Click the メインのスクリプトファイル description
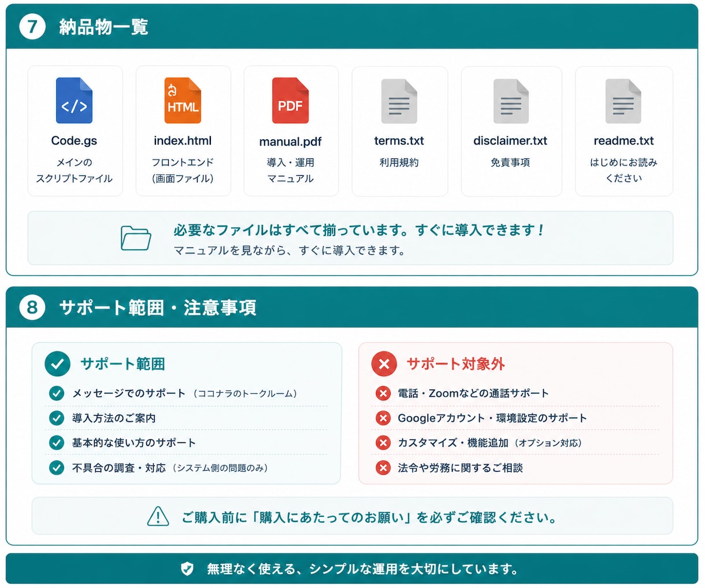The height and width of the screenshot is (588, 705). 74,171
